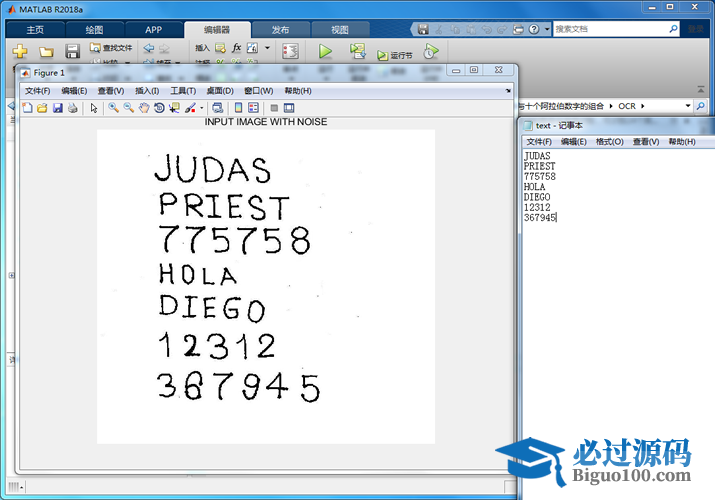
Task: Click the Run and Advance icon
Action: coord(358,51)
